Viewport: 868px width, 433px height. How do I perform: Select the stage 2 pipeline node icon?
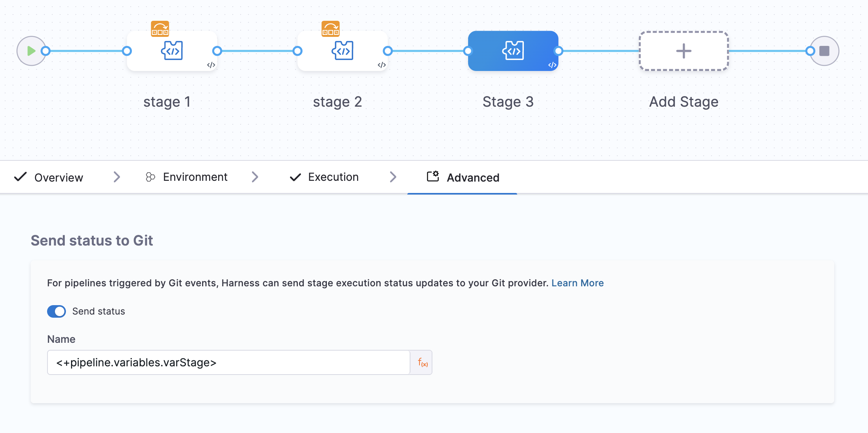(342, 50)
